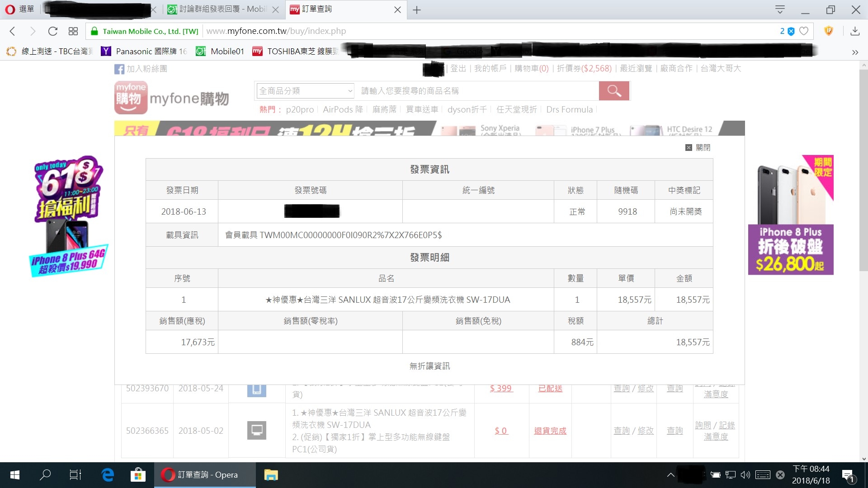Image resolution: width=868 pixels, height=488 pixels.
Task: Go back with browser back arrow
Action: [x=13, y=31]
